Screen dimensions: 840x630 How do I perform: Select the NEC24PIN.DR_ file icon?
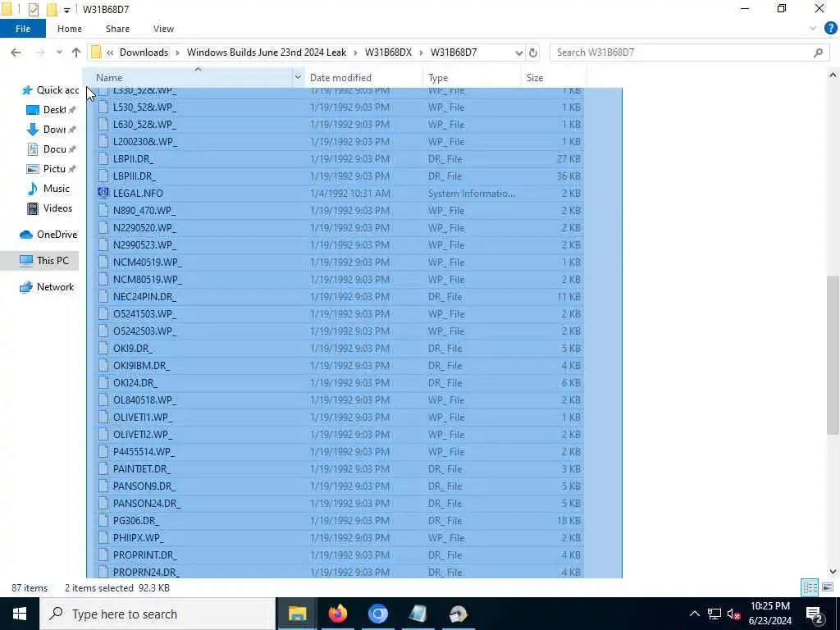[103, 296]
